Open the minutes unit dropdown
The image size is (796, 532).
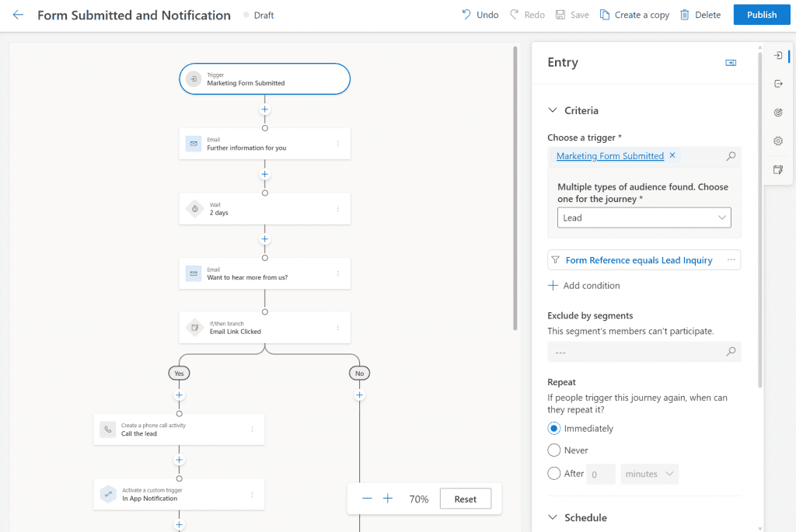[x=649, y=474]
